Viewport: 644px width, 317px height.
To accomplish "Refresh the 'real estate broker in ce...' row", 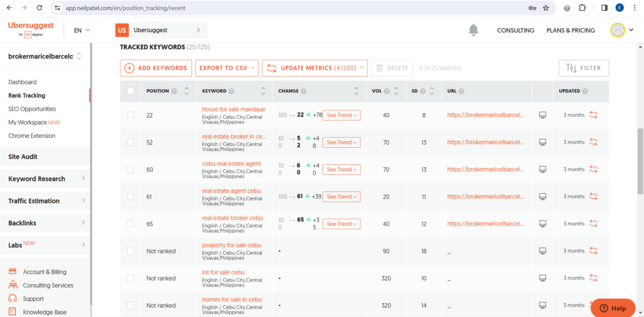I will (593, 142).
